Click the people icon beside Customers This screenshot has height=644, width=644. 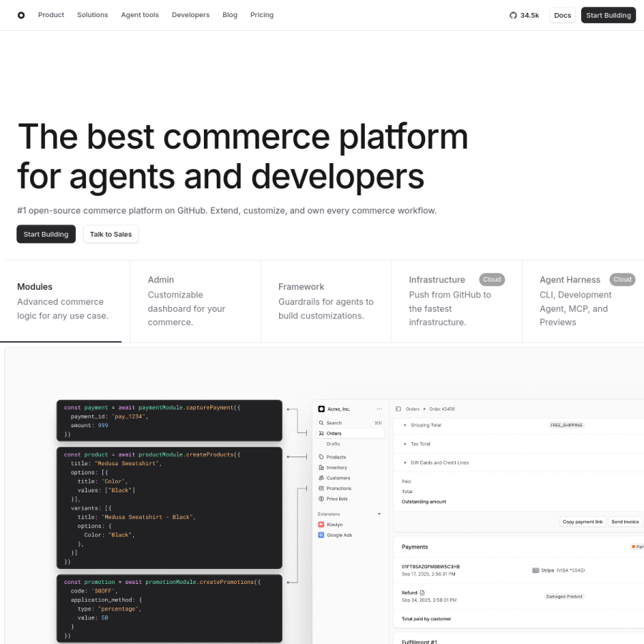click(321, 478)
